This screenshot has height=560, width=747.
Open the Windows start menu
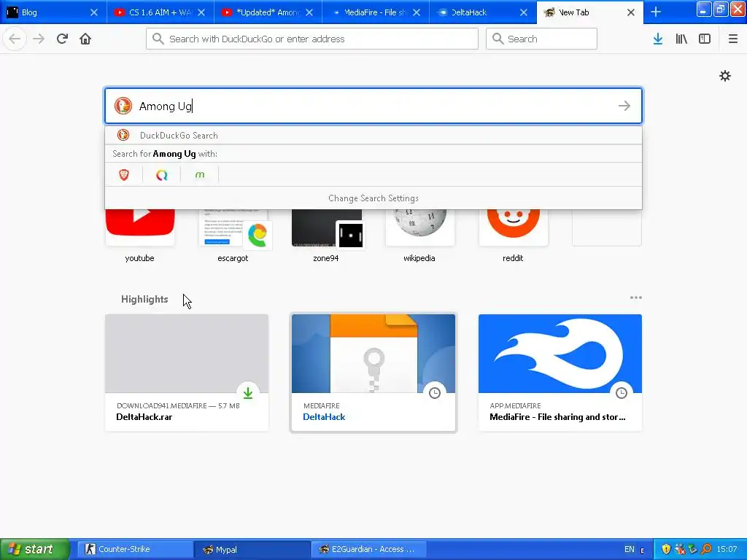(35, 549)
